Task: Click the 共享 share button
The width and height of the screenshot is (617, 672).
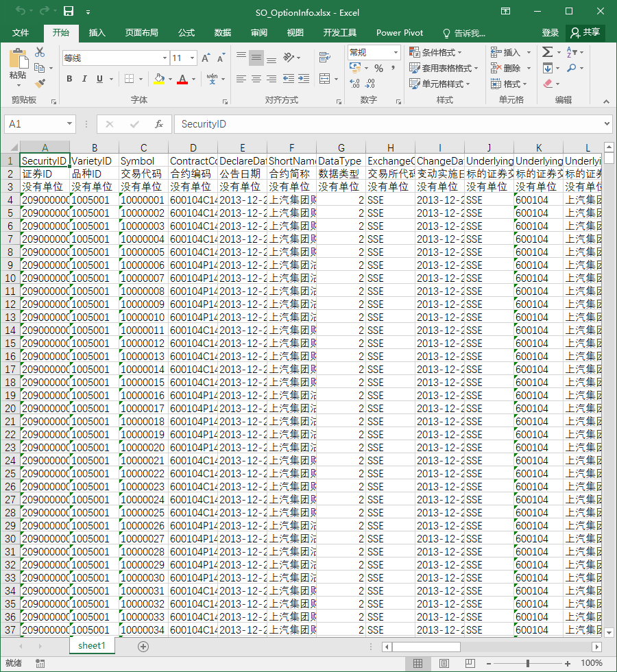Action: (x=585, y=33)
